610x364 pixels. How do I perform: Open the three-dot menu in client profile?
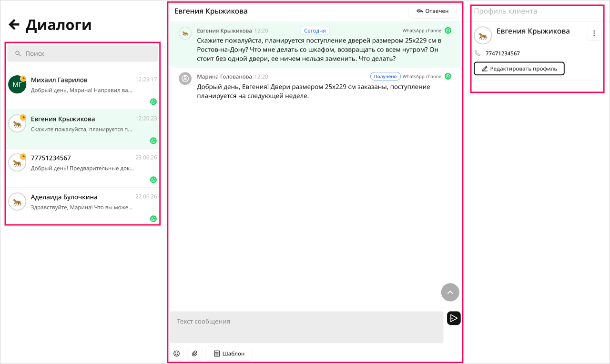coord(594,33)
